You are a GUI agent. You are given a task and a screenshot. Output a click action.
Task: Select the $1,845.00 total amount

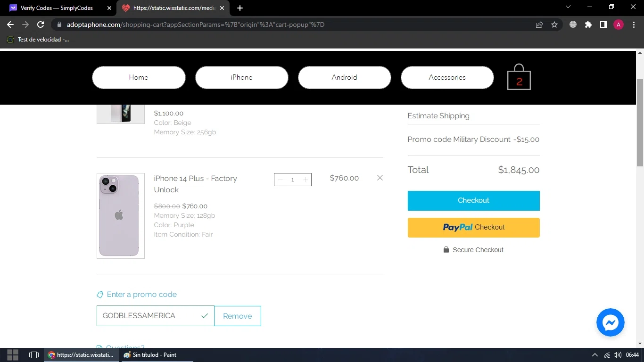pos(519,170)
